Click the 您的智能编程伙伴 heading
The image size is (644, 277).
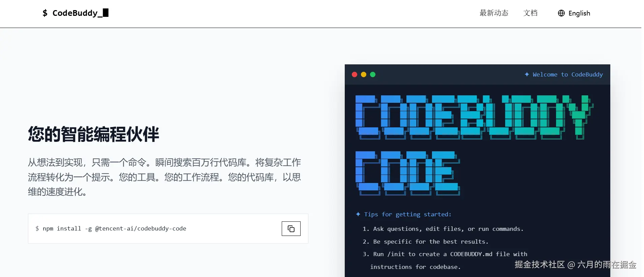point(93,134)
